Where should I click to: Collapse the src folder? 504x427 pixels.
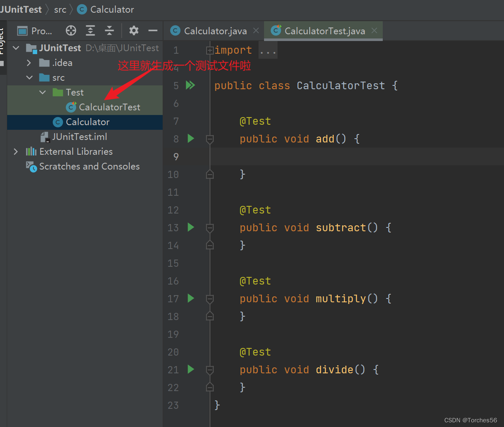click(29, 77)
